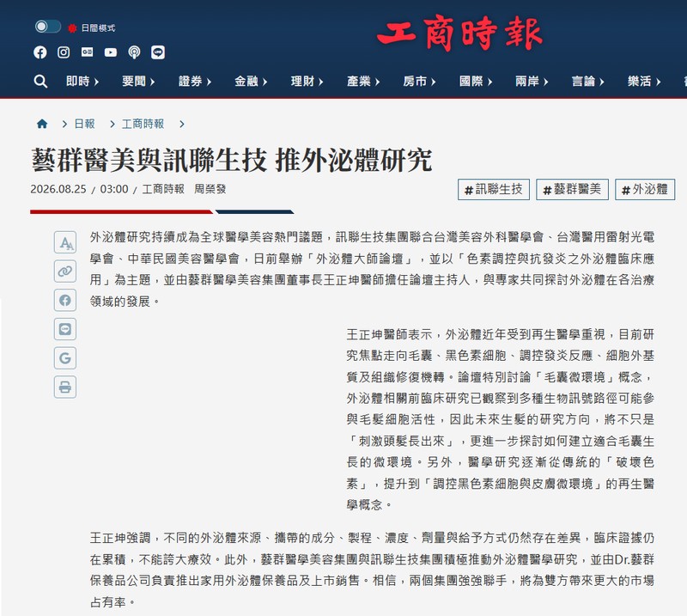Click the sidebar Google G icon
This screenshot has height=616, width=687.
65,357
